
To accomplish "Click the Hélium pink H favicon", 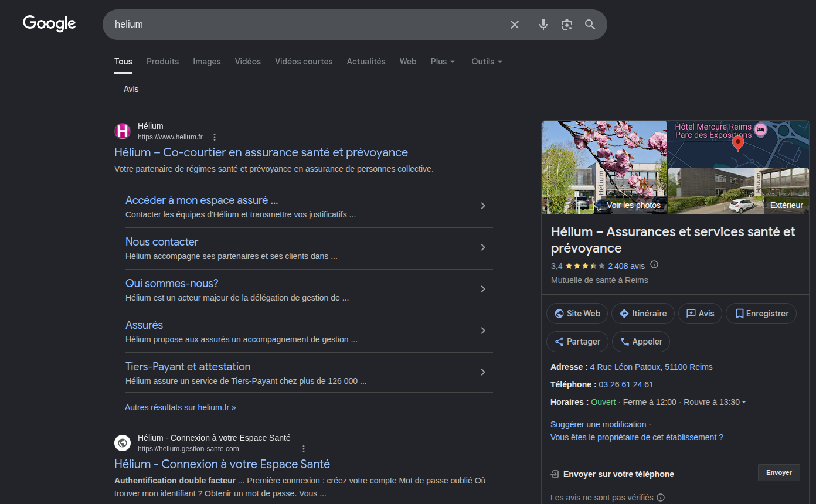I will [x=123, y=131].
